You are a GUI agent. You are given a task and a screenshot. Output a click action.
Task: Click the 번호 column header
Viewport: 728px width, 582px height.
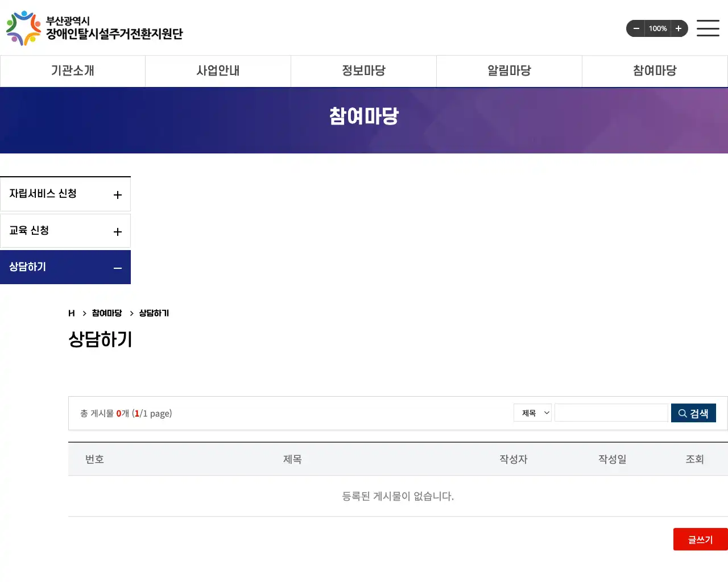point(94,459)
